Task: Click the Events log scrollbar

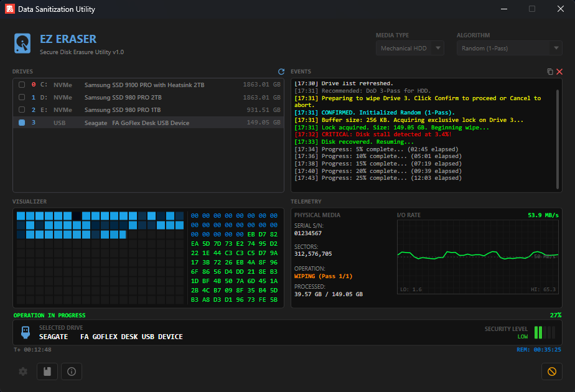Action: 558,139
